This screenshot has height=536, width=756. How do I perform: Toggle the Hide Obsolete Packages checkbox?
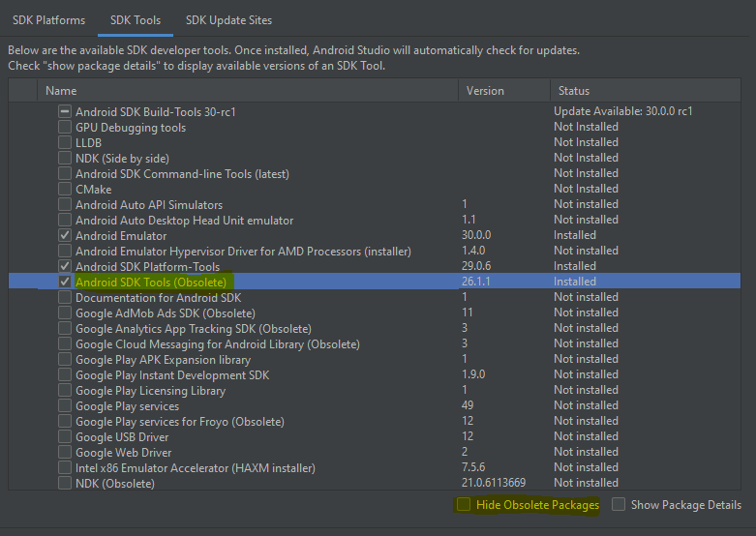464,505
